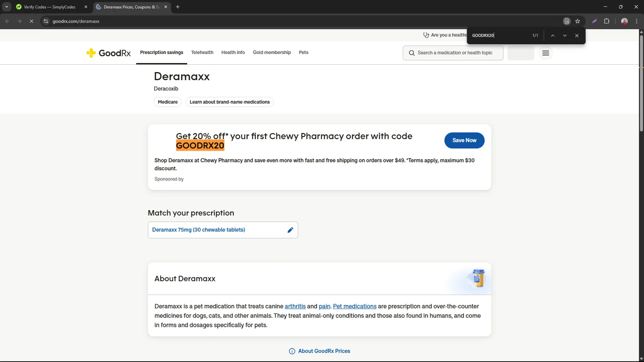The width and height of the screenshot is (644, 362).
Task: Click the Medicare pill button
Action: 168,102
